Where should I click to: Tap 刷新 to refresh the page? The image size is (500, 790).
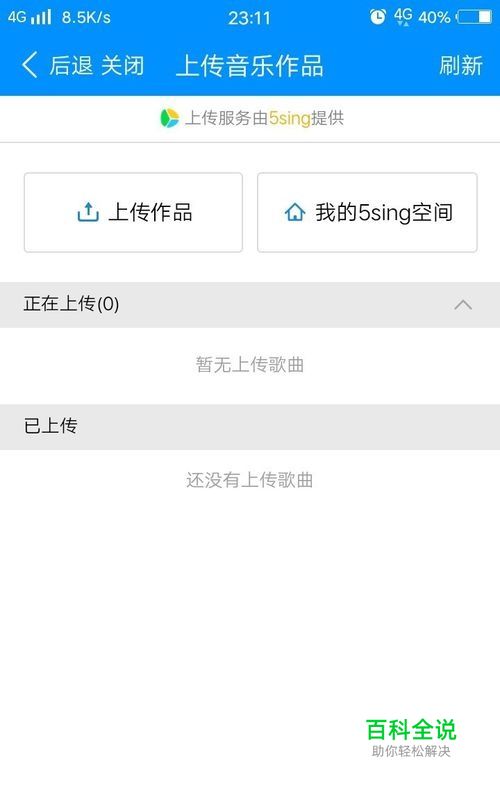461,65
